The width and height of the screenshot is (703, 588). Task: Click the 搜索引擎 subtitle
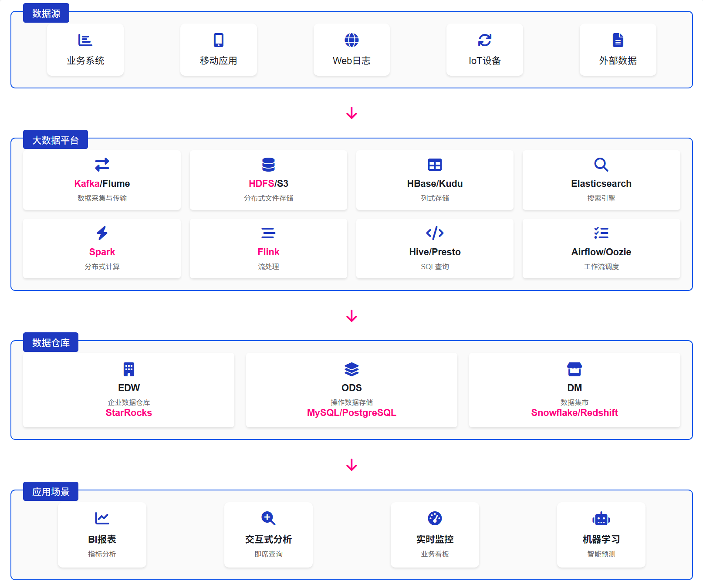point(601,198)
